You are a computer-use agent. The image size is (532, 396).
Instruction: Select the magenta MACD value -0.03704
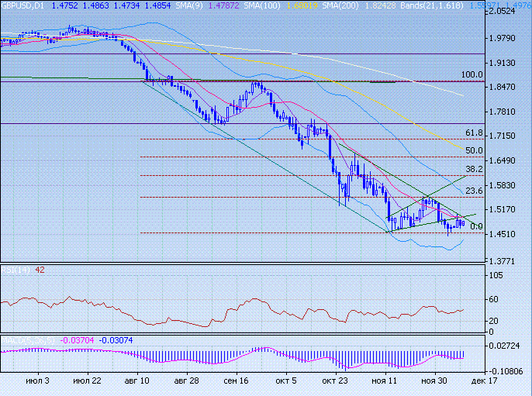point(78,339)
